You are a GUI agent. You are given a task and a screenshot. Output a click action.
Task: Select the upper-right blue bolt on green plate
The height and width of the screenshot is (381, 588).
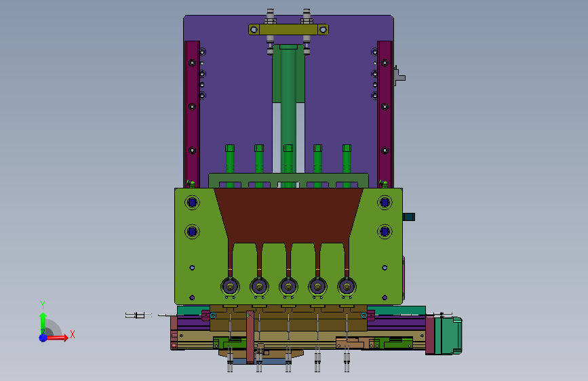point(385,203)
